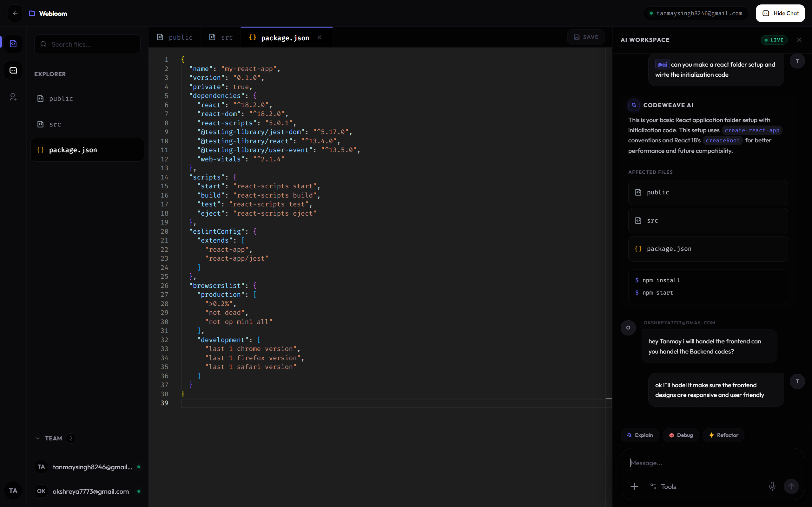Image resolution: width=812 pixels, height=507 pixels.
Task: Select package.json in Explorer
Action: click(87, 150)
